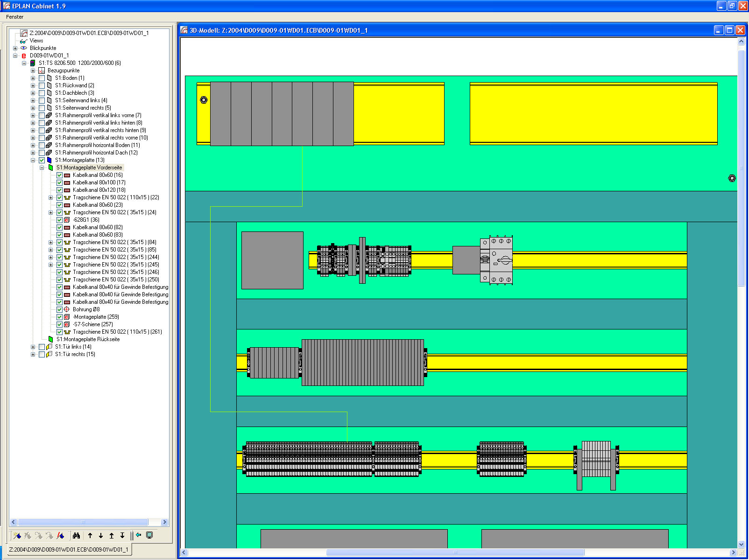Click the plain up arrow icon
Screen dimensions: 749x560
click(90, 535)
